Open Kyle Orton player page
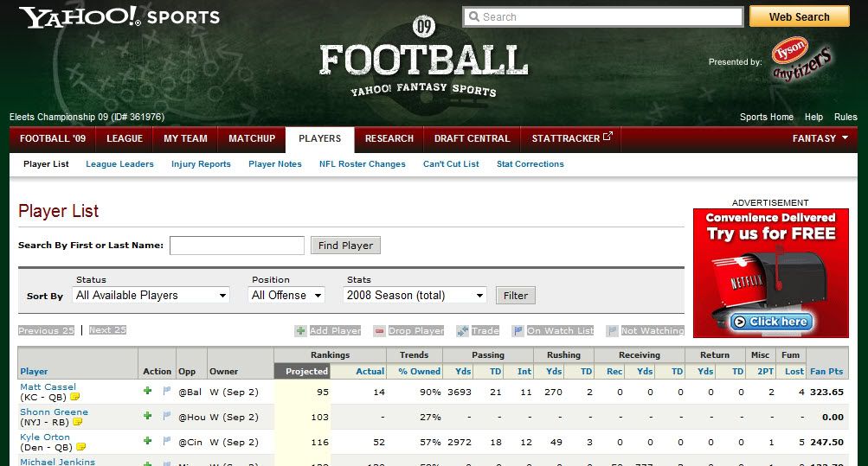 point(45,437)
